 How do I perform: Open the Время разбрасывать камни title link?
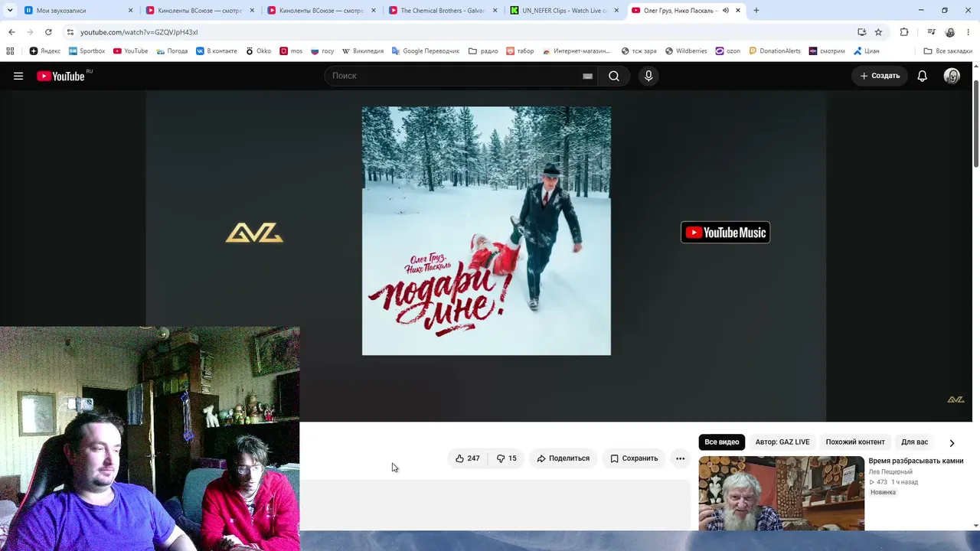tap(916, 461)
